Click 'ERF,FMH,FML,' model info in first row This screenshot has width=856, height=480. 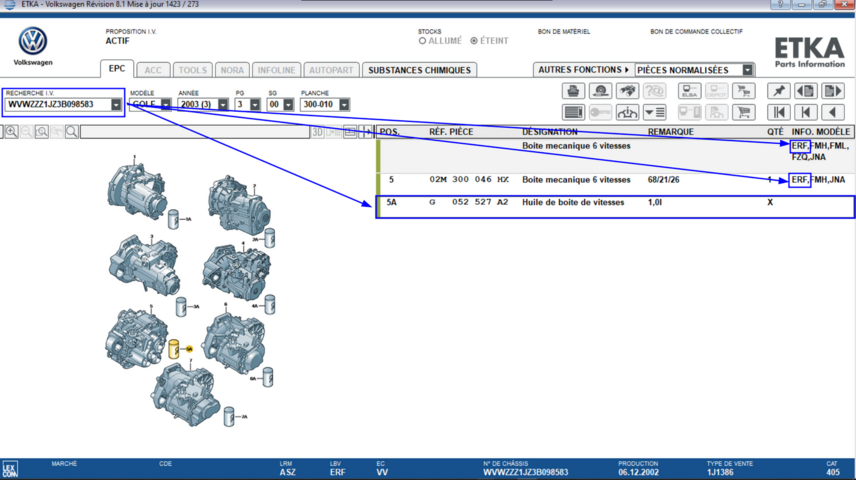point(820,146)
